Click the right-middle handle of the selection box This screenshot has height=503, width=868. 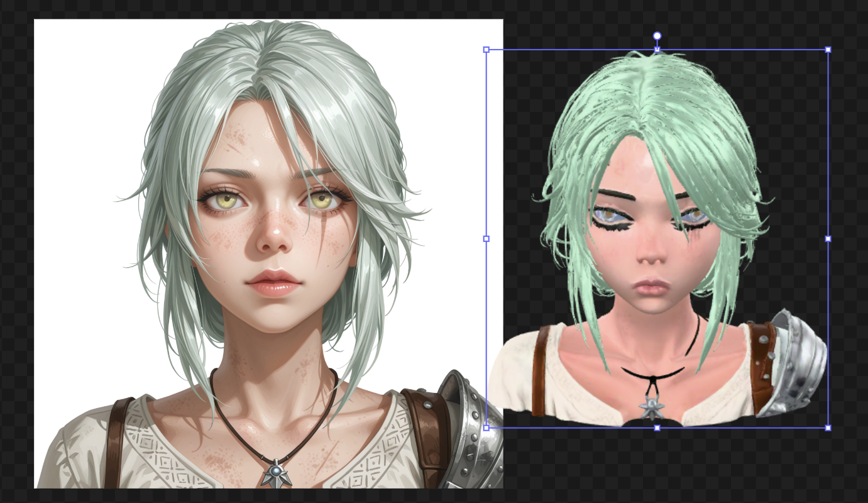point(828,239)
